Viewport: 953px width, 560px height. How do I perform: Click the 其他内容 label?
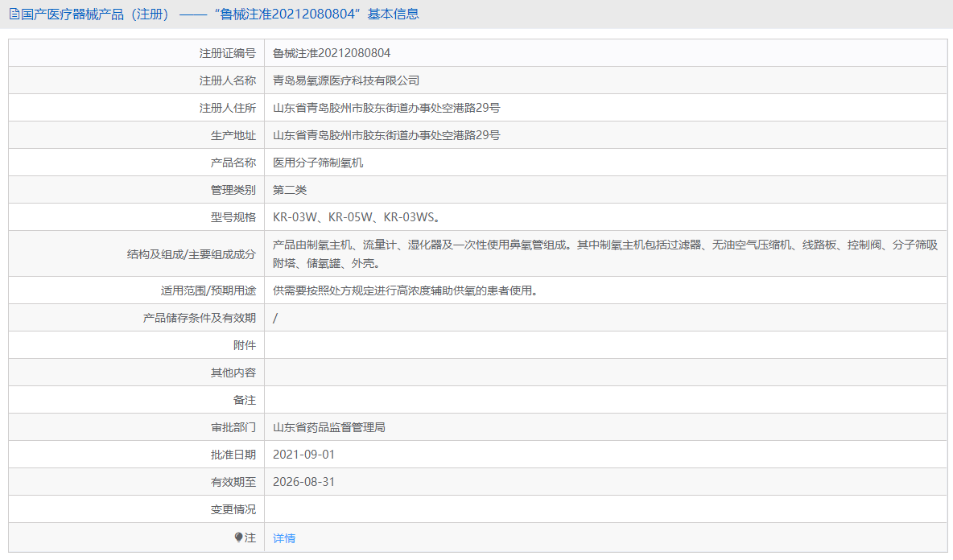[x=233, y=373]
